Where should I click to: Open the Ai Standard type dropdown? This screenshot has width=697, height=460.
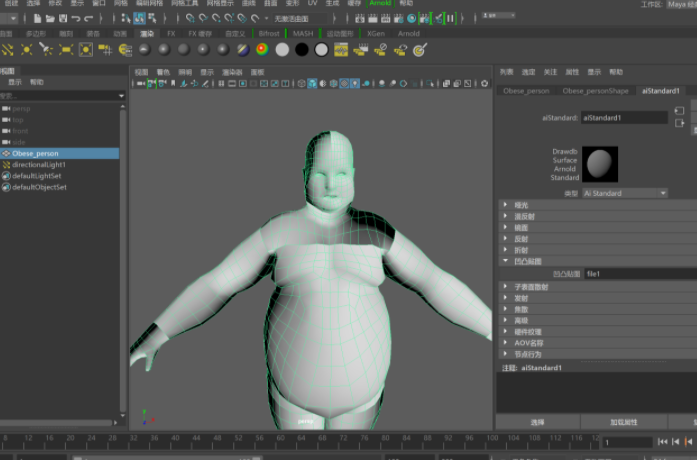[x=624, y=193]
